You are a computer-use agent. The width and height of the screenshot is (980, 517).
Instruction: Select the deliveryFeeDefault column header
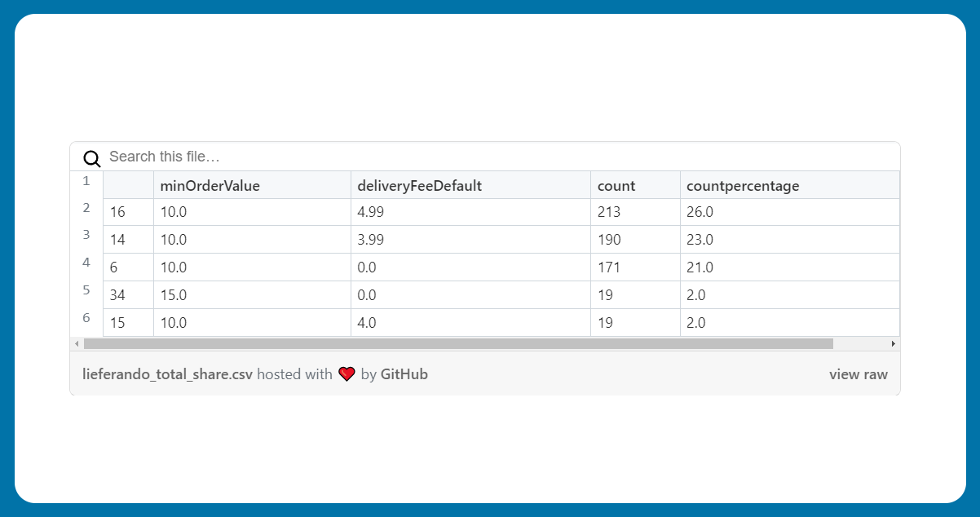(x=419, y=186)
